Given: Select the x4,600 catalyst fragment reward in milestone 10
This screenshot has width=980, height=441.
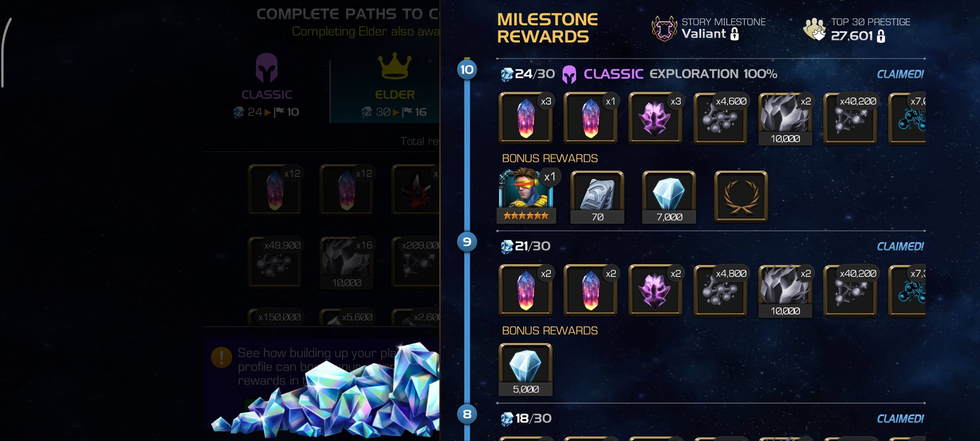Looking at the screenshot, I should [x=720, y=118].
